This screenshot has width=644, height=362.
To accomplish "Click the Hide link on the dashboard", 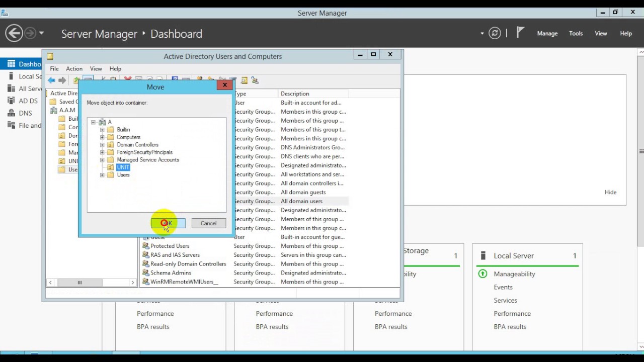I will pos(610,192).
